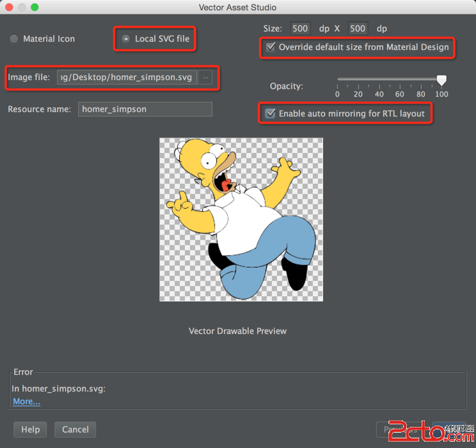
Task: Click the Vector Drawable Preview caption
Action: pos(238,331)
